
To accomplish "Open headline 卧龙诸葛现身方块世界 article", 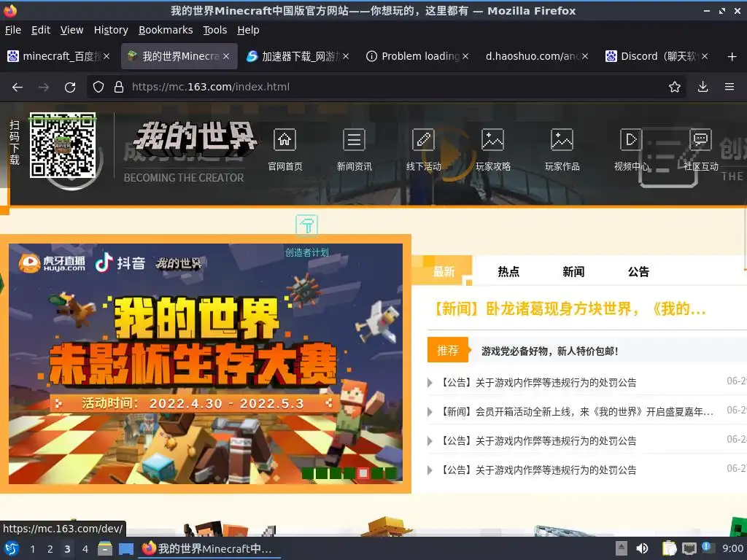I will tap(568, 309).
